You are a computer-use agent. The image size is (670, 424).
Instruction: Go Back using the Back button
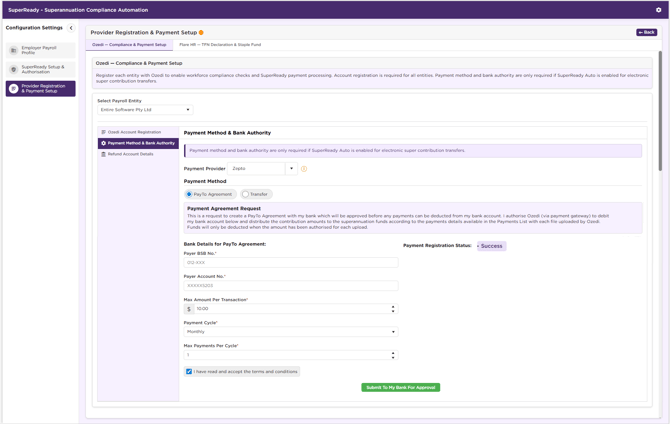(x=646, y=32)
